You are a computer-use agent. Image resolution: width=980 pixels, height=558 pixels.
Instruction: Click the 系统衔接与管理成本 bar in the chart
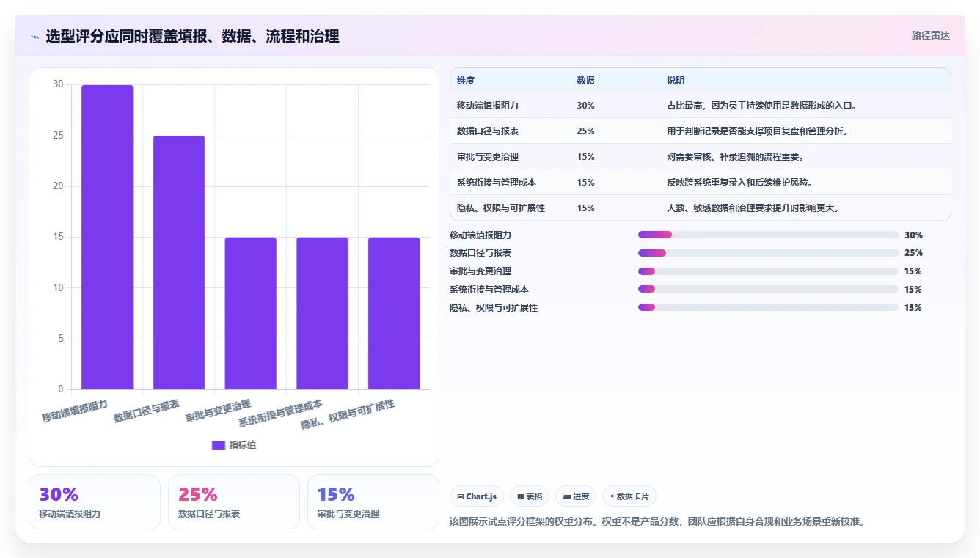(322, 313)
